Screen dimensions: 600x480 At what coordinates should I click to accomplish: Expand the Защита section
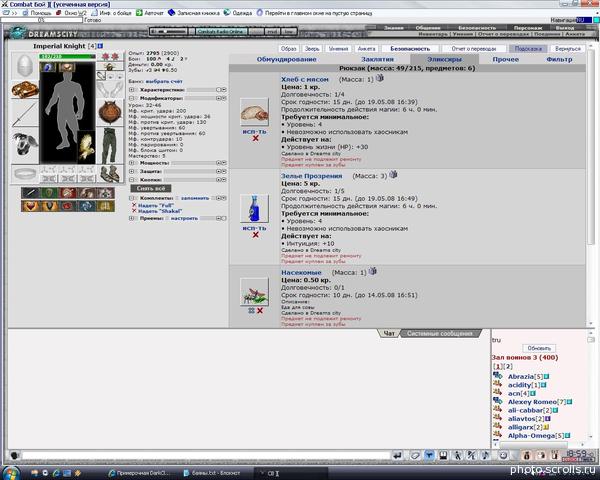click(x=132, y=171)
